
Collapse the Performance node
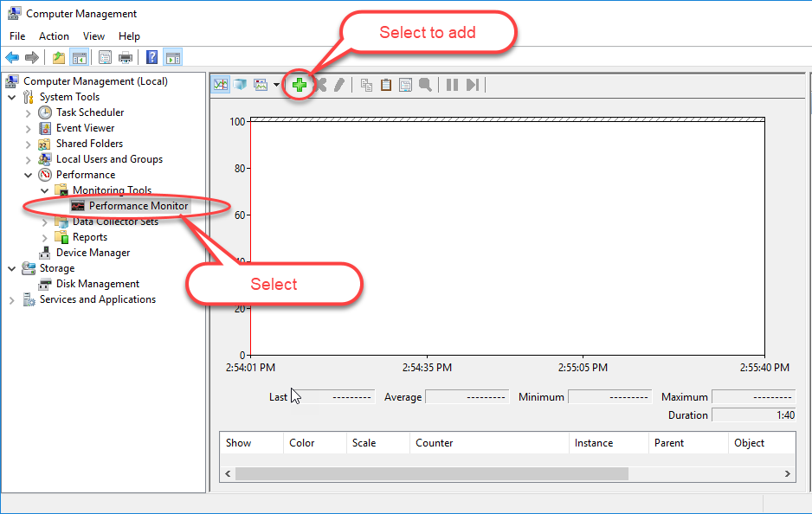point(29,175)
